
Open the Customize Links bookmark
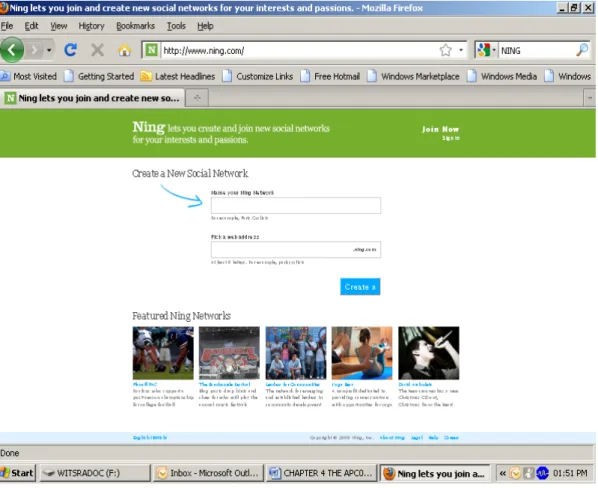(x=258, y=76)
